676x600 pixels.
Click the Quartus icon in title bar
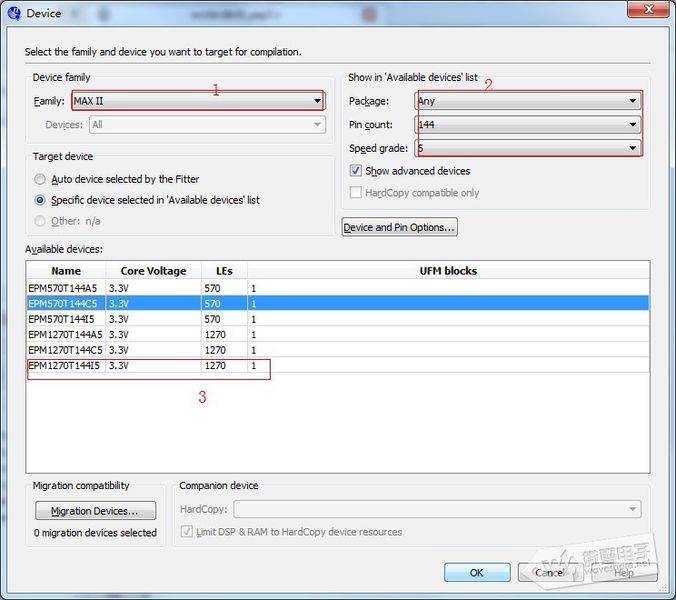pyautogui.click(x=14, y=13)
